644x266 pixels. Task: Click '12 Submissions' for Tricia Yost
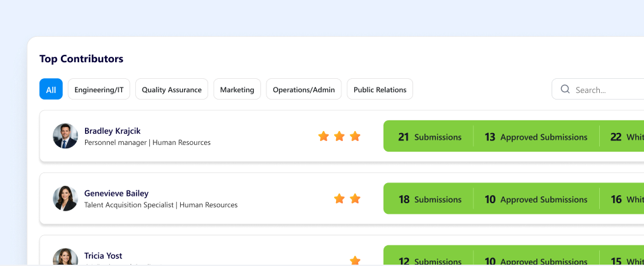point(430,261)
